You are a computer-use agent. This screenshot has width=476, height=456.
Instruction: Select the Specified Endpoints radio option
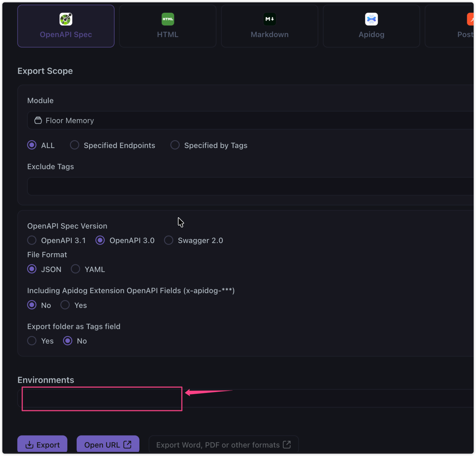(75, 145)
